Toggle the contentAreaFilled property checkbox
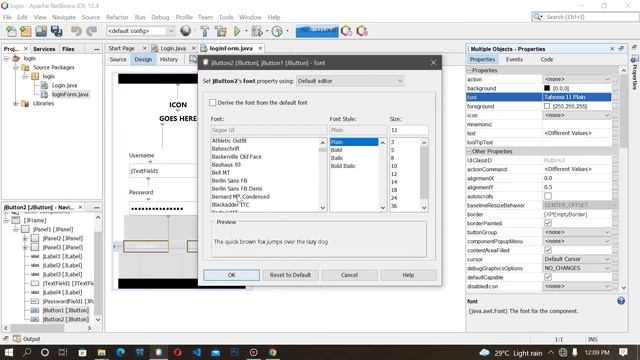640x360 pixels. pyautogui.click(x=548, y=250)
